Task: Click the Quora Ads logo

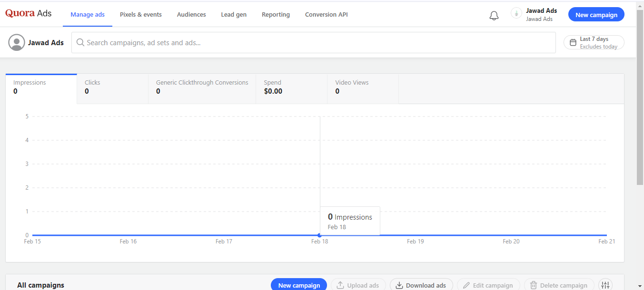Action: [29, 14]
